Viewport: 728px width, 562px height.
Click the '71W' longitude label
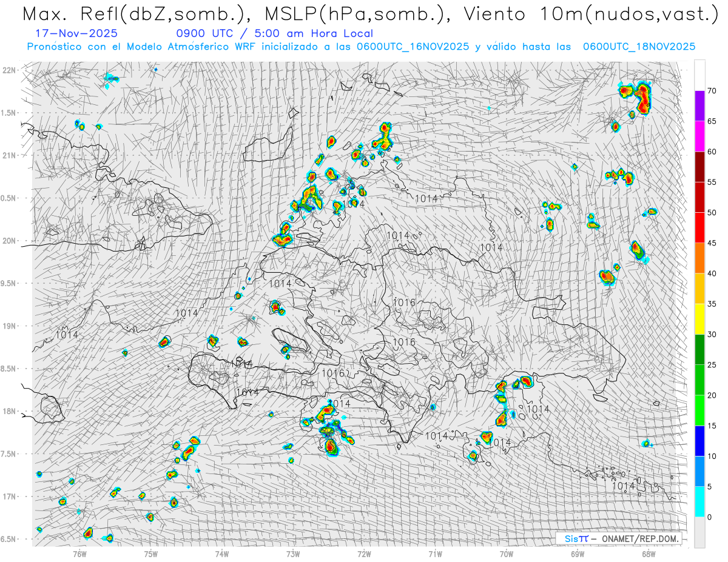(435, 554)
